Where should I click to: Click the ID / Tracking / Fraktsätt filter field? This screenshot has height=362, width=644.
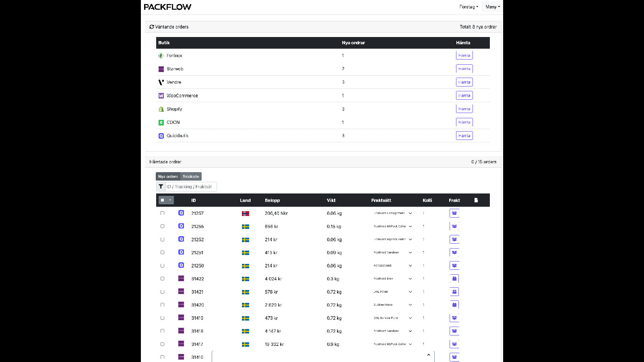point(191,187)
